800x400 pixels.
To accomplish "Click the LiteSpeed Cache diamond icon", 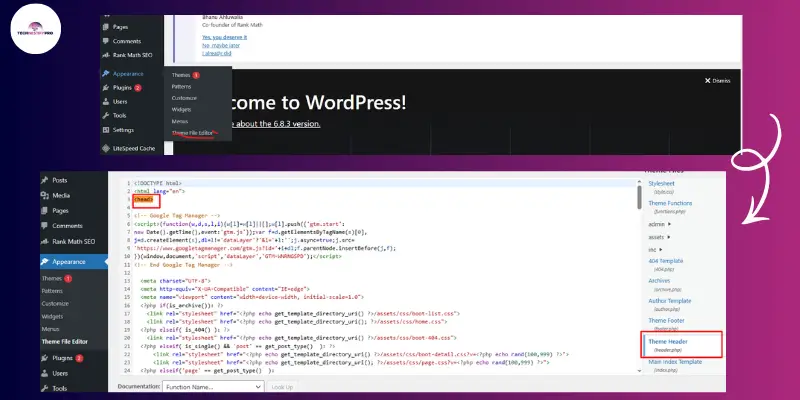I will [106, 148].
